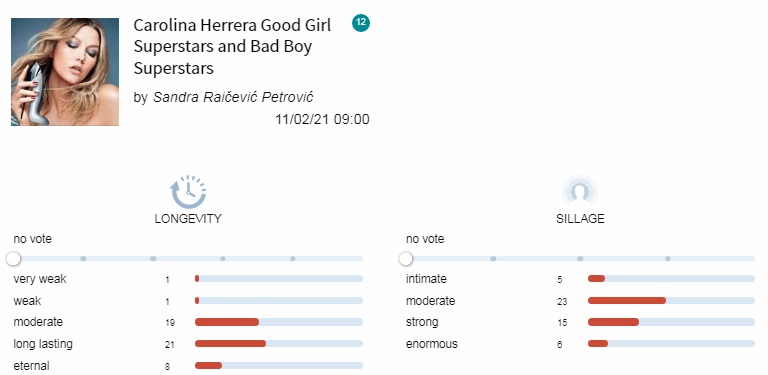
Task: Select the eternal longevity vote bar
Action: [279, 366]
